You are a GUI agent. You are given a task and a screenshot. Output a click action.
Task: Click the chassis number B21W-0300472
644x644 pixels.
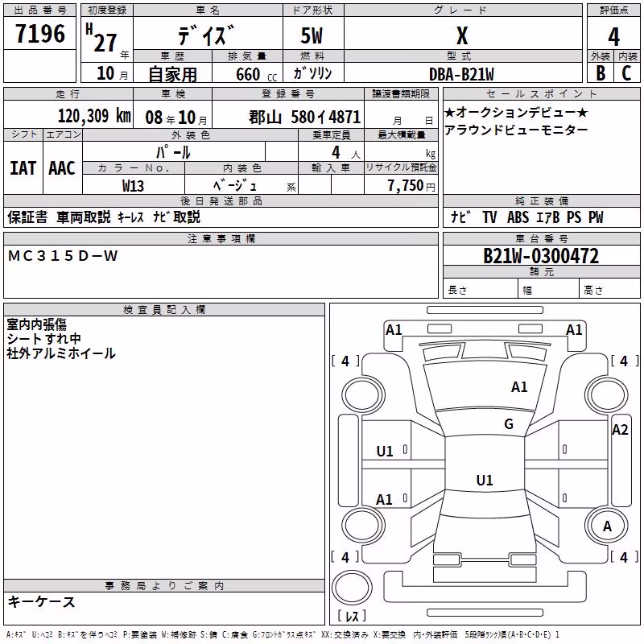(x=541, y=256)
